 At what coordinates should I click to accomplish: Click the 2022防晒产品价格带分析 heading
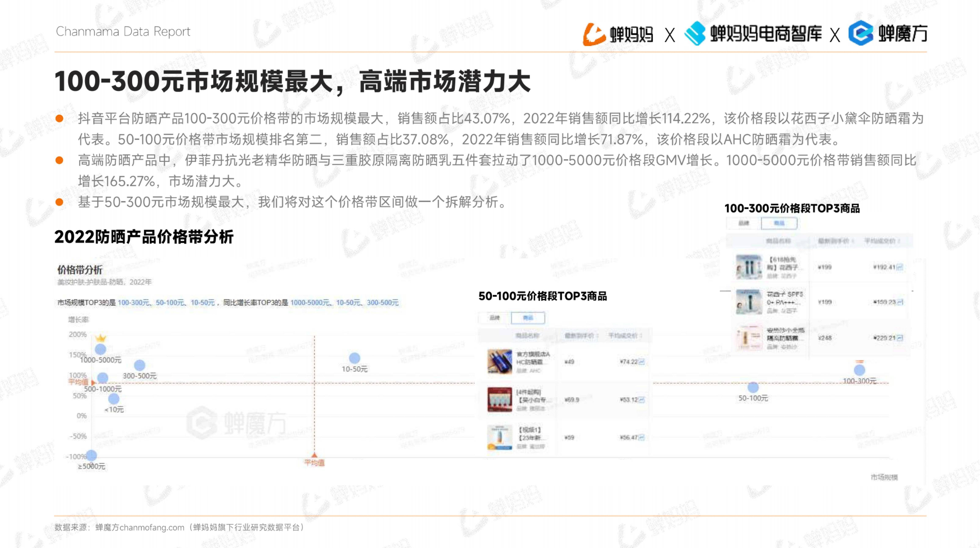coord(144,236)
